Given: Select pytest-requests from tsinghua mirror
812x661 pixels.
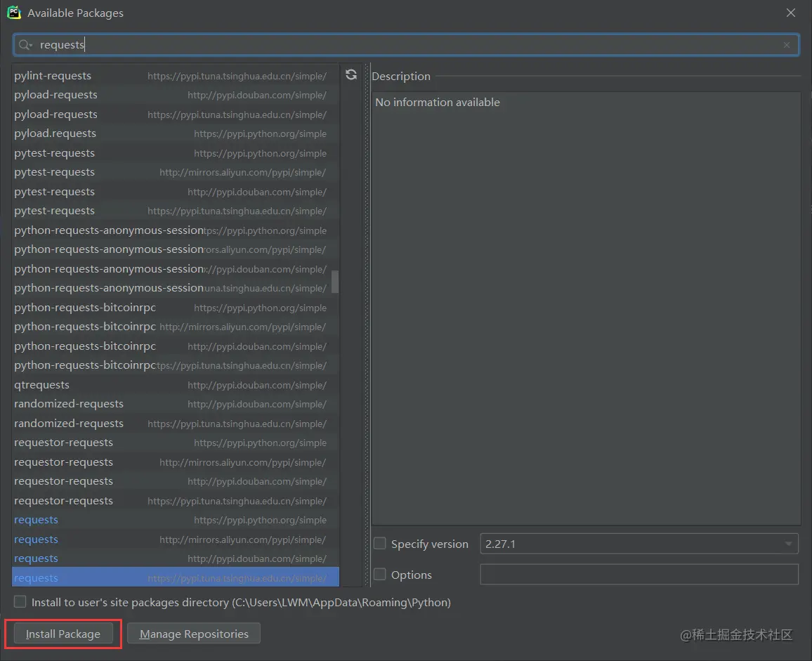Looking at the screenshot, I should point(176,211).
